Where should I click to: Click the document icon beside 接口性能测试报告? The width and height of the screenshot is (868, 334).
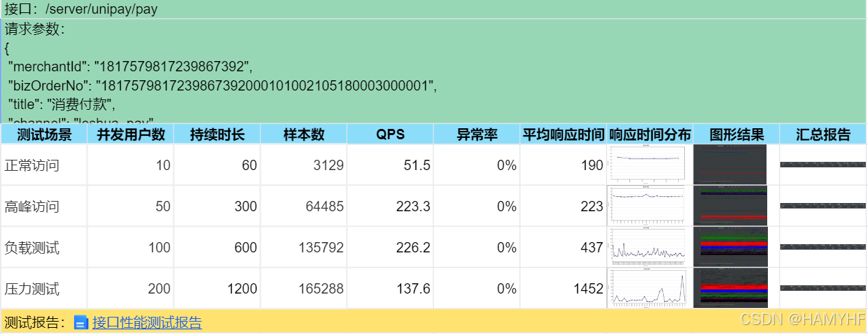point(81,322)
